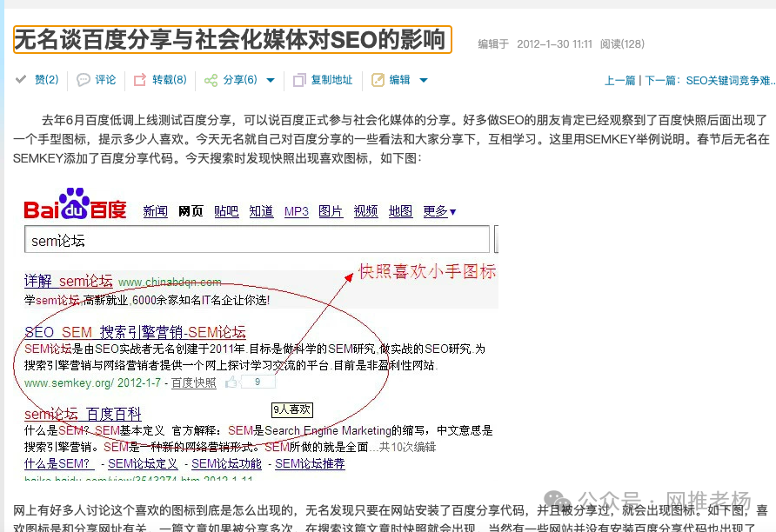Go to 上一篇 previous article

point(620,81)
